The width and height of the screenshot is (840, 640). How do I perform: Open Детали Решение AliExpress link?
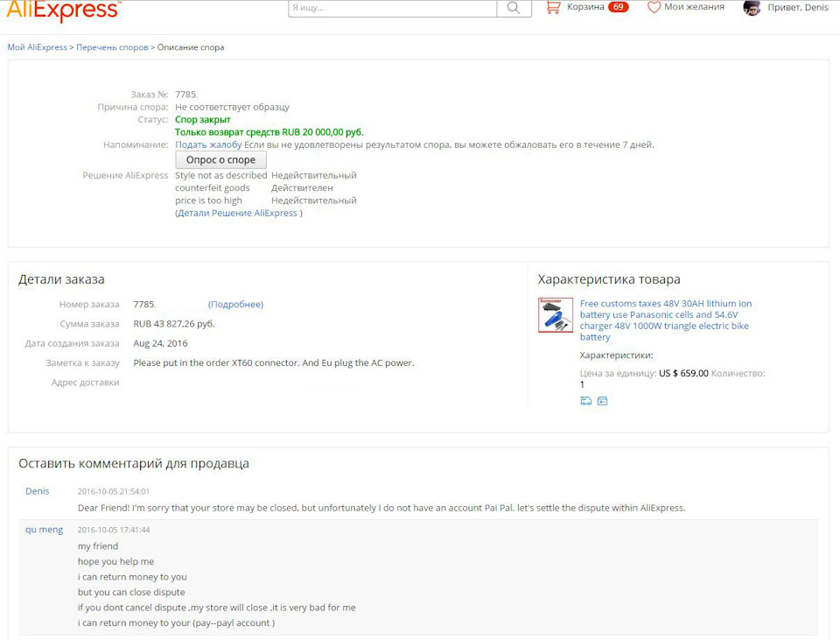click(x=237, y=213)
